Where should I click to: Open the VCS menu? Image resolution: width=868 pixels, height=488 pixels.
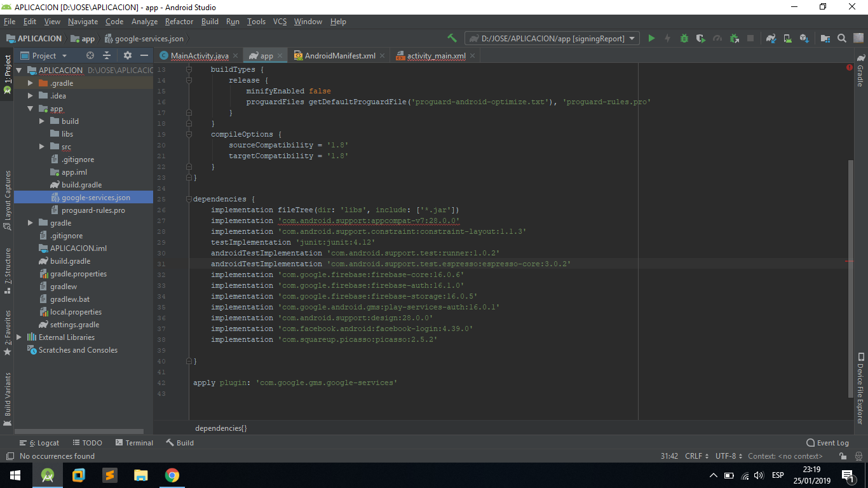[x=280, y=22]
